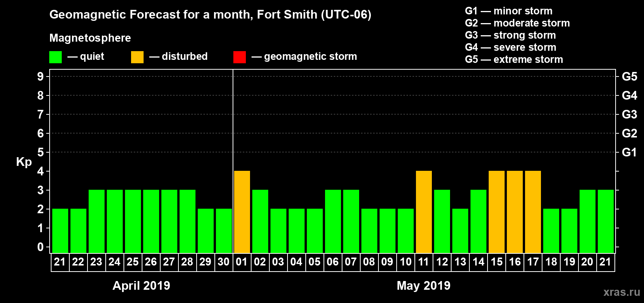Click the G4 — severe storm legend line
This screenshot has height=303, width=644.
coord(511,47)
